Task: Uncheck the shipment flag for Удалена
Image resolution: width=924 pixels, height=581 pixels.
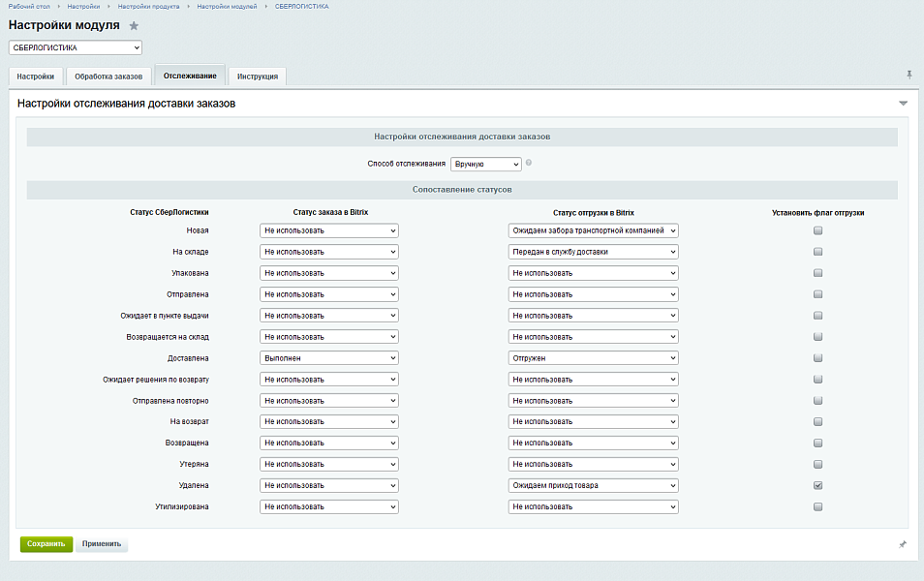Action: coord(818,485)
